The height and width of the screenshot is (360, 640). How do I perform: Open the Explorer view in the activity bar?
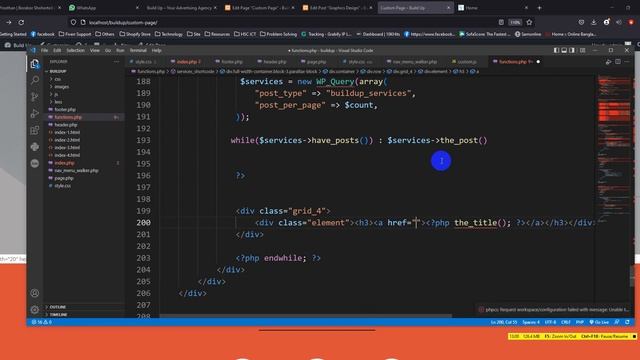[35, 64]
